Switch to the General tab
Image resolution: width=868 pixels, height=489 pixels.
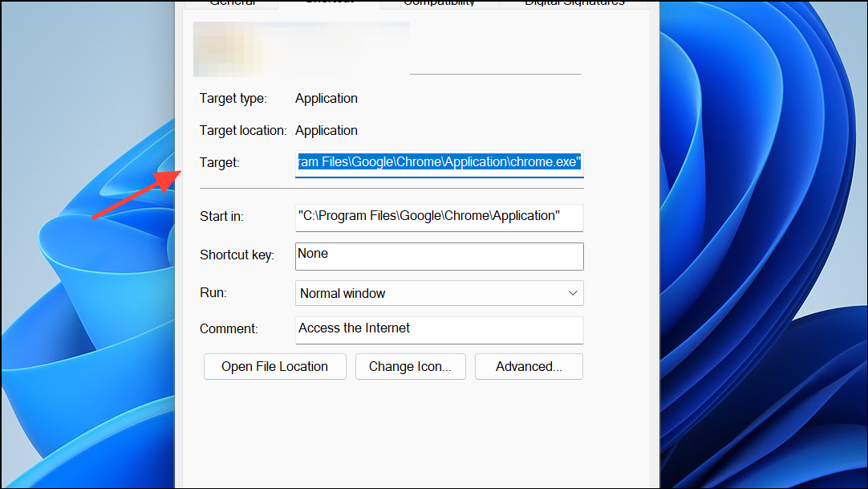point(231,3)
